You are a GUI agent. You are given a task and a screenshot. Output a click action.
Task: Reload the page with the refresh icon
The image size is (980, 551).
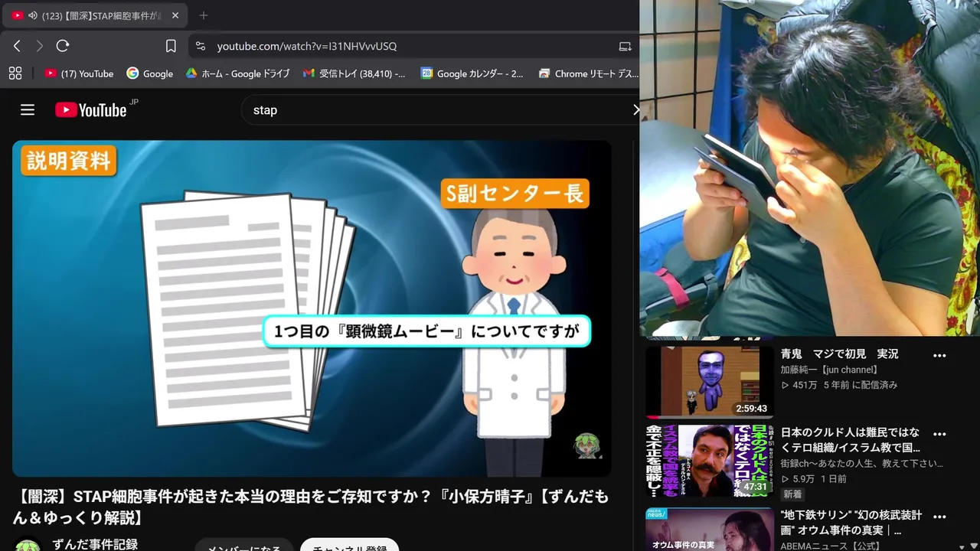coord(63,46)
